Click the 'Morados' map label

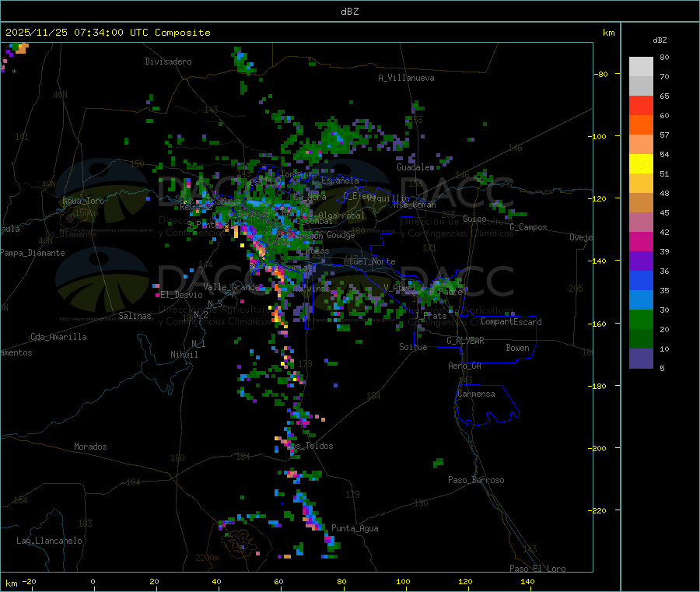coord(90,447)
